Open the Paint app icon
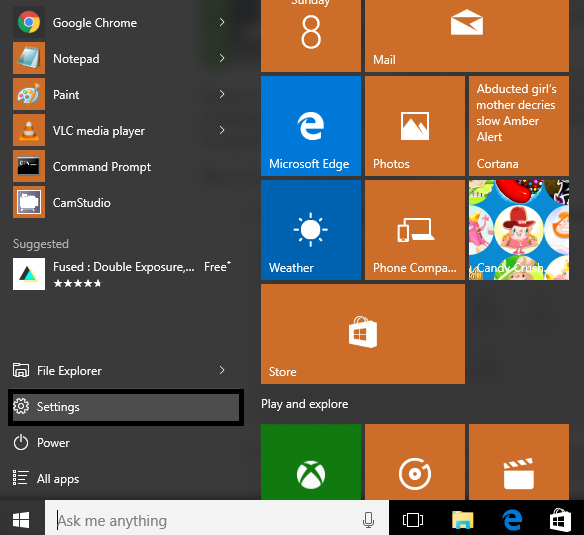This screenshot has width=584, height=535. tap(29, 94)
